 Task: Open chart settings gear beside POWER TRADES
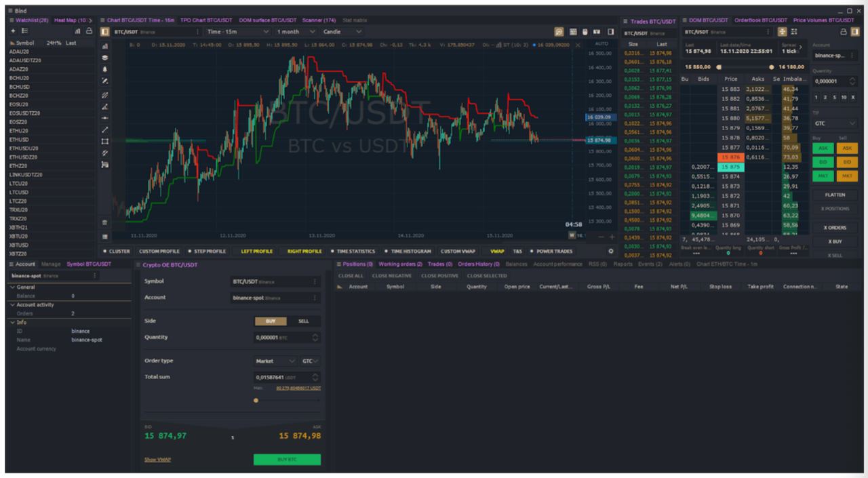click(x=610, y=251)
